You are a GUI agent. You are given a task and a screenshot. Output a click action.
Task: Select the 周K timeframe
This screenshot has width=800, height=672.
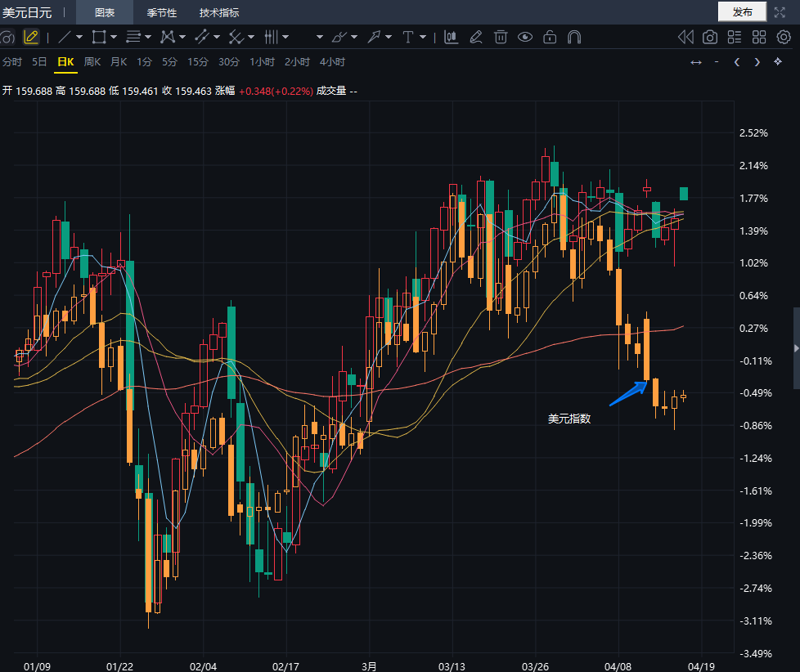click(92, 62)
